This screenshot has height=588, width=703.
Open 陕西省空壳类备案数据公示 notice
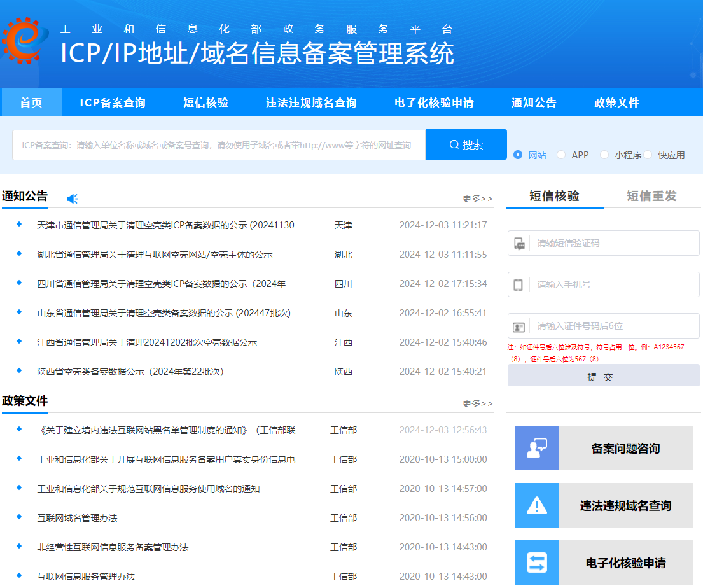pyautogui.click(x=130, y=372)
